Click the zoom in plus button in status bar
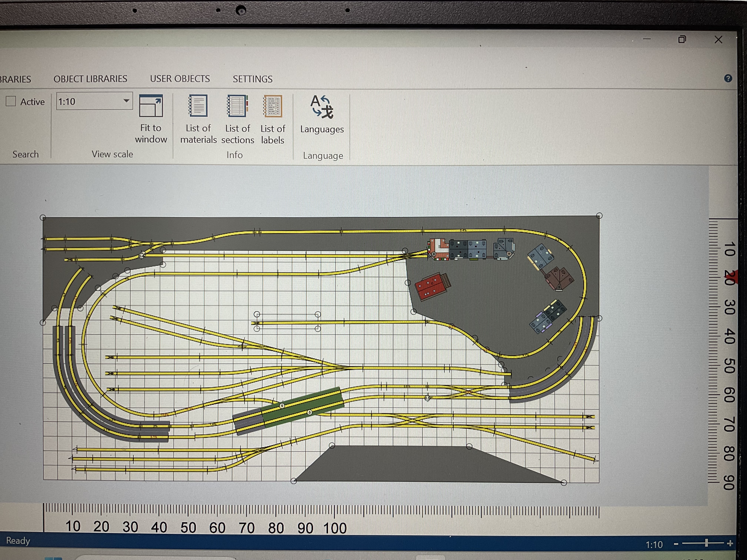The height and width of the screenshot is (560, 747). [x=730, y=544]
